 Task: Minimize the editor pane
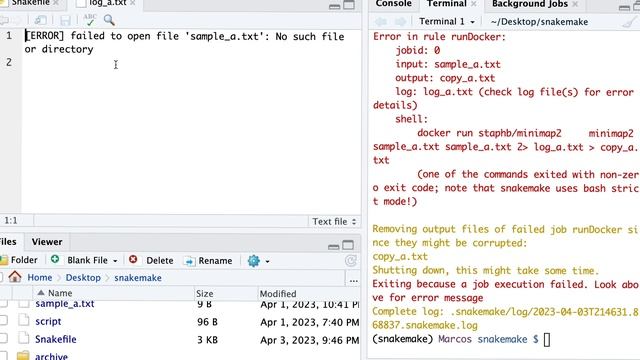coord(334,6)
